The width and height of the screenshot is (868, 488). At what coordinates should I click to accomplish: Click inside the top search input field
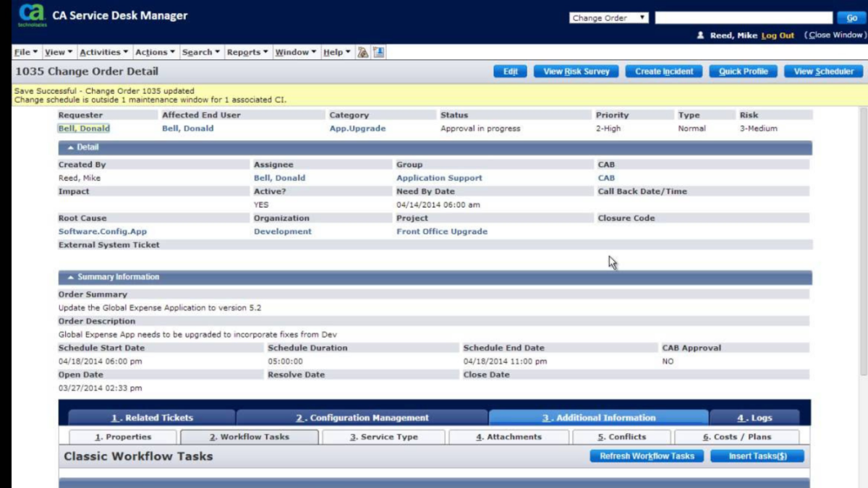pyautogui.click(x=745, y=17)
